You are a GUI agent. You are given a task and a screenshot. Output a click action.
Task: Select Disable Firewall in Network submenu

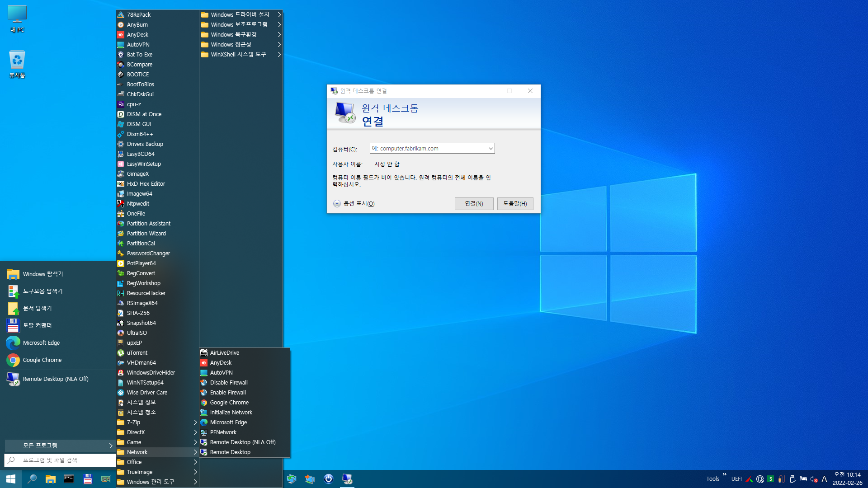pyautogui.click(x=244, y=383)
